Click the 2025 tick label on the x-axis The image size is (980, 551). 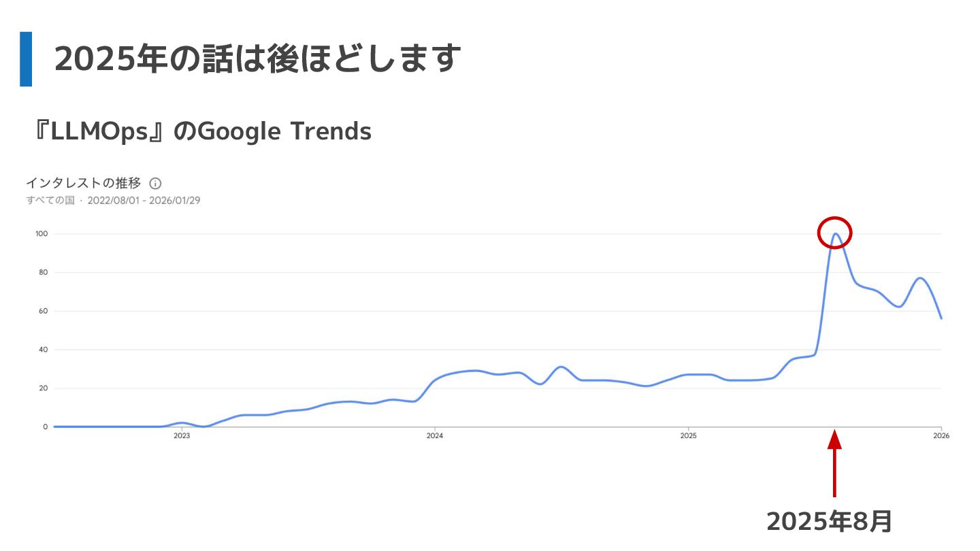pos(688,436)
